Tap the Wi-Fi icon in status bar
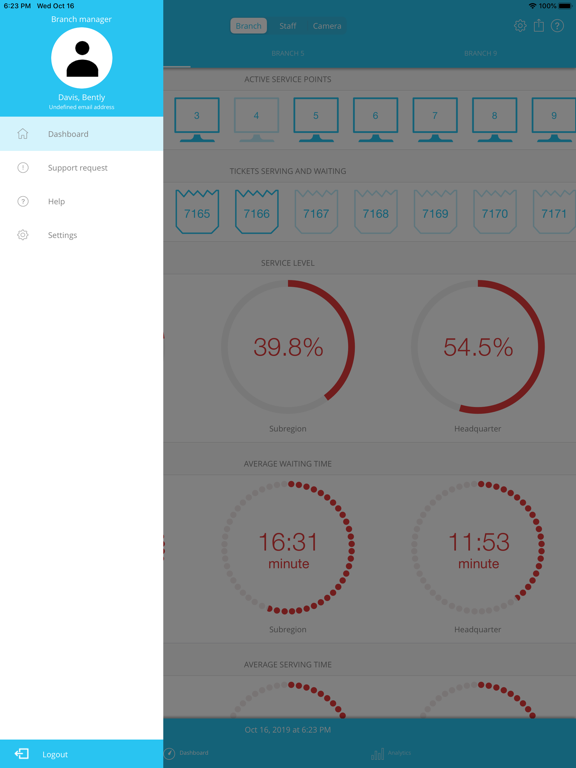 (533, 6)
